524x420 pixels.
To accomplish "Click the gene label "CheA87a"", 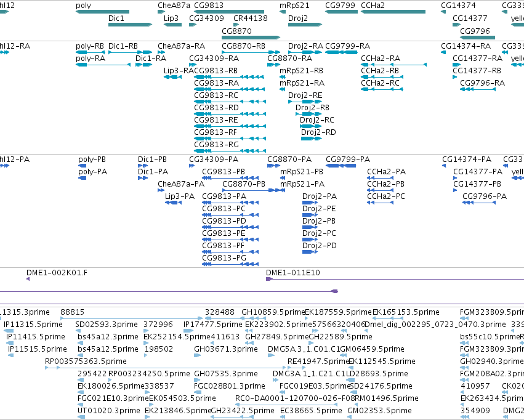I will (x=174, y=6).
